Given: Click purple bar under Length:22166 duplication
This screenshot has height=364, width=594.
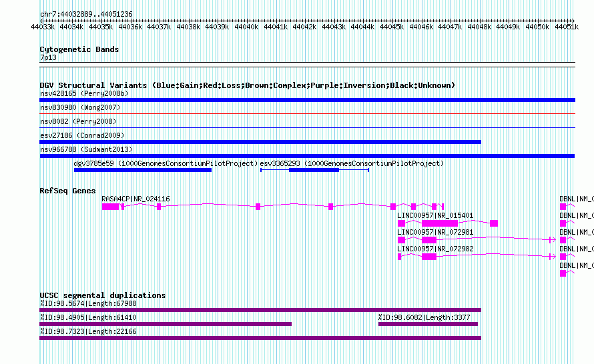Looking at the screenshot, I should coord(260,338).
